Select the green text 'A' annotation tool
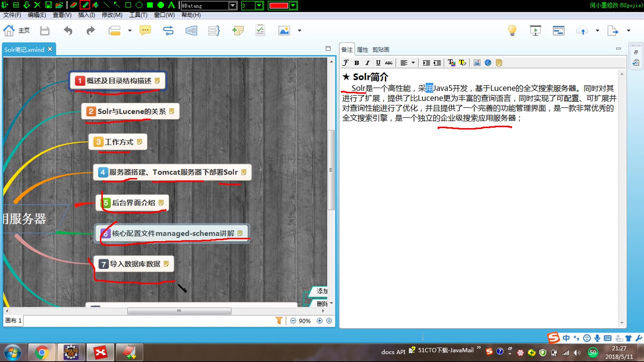Viewport: 644px width, 362px height. tap(171, 5)
